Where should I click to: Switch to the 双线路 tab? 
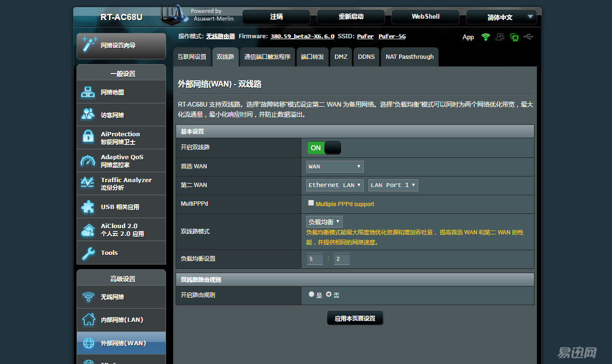coord(225,57)
